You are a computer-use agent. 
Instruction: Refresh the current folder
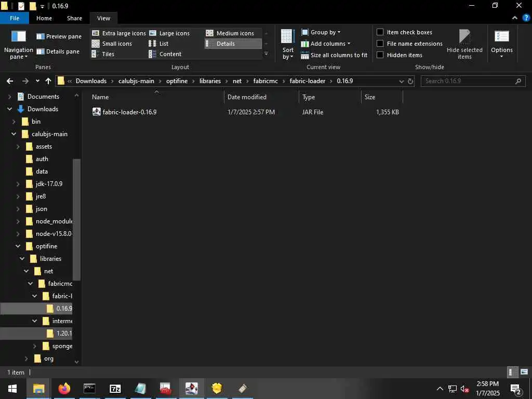tap(410, 81)
